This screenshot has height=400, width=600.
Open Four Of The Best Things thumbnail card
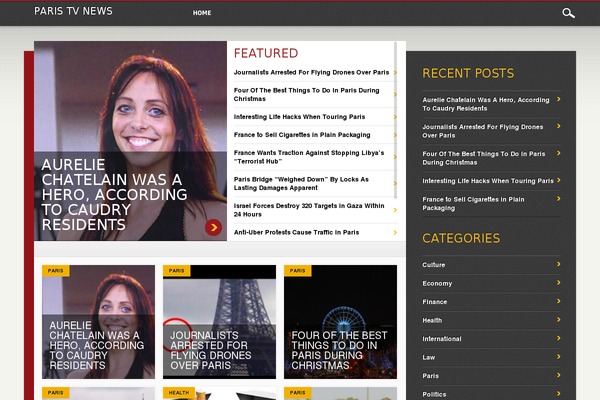[x=340, y=322]
